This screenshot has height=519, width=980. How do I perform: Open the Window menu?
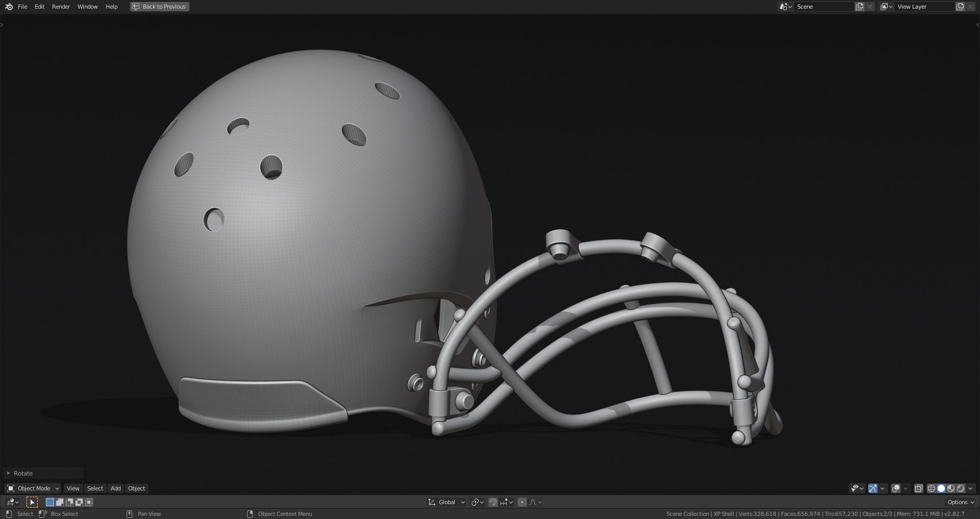point(88,7)
